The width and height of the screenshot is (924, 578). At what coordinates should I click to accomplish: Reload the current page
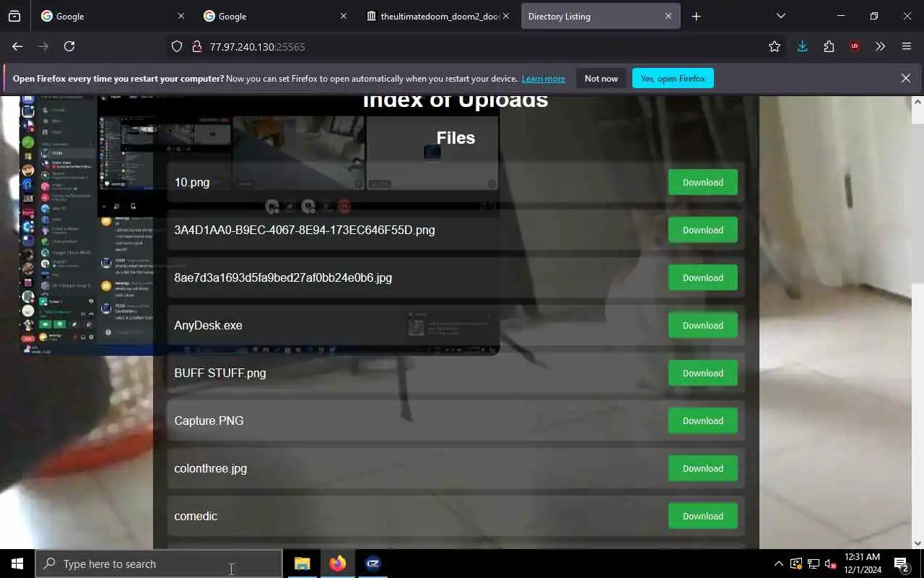coord(69,46)
